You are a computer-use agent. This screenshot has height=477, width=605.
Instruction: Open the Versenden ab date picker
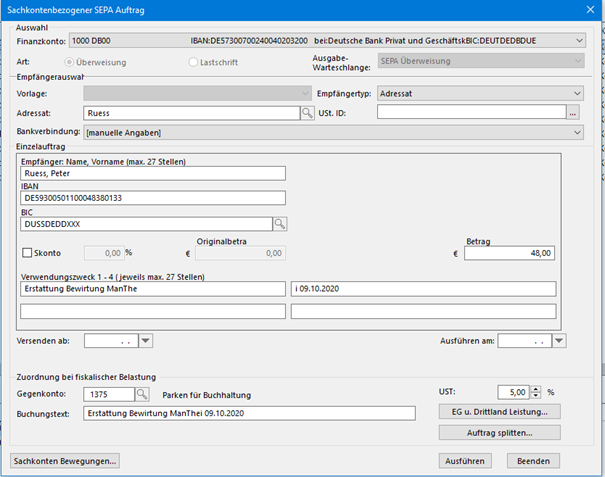146,341
